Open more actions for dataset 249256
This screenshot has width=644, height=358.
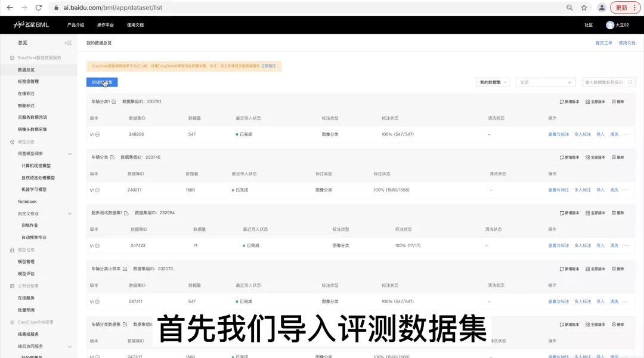click(x=625, y=134)
